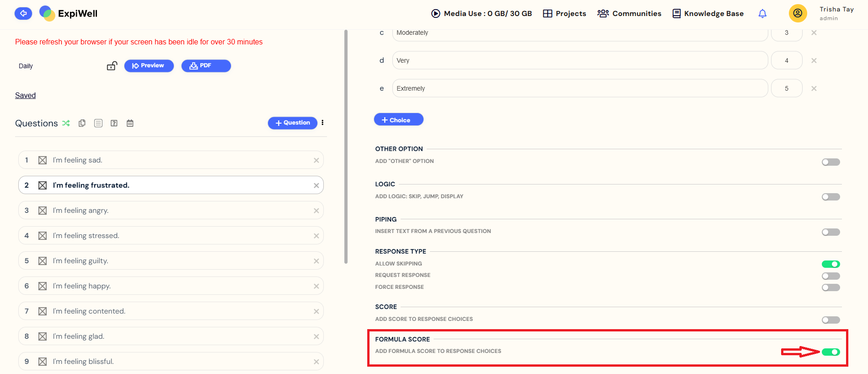Click the 'Very' choice text field
The width and height of the screenshot is (868, 374).
579,60
